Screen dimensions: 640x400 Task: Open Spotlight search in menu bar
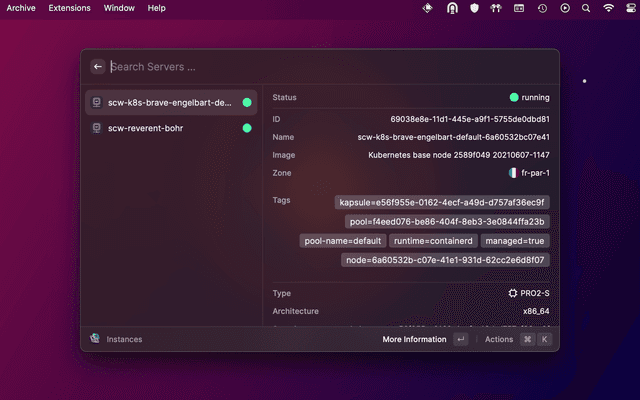pyautogui.click(x=587, y=8)
